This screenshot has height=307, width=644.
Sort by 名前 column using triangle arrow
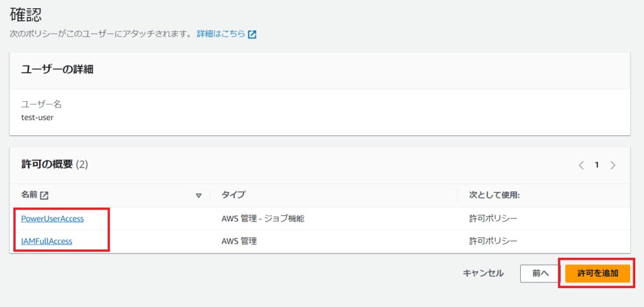199,196
